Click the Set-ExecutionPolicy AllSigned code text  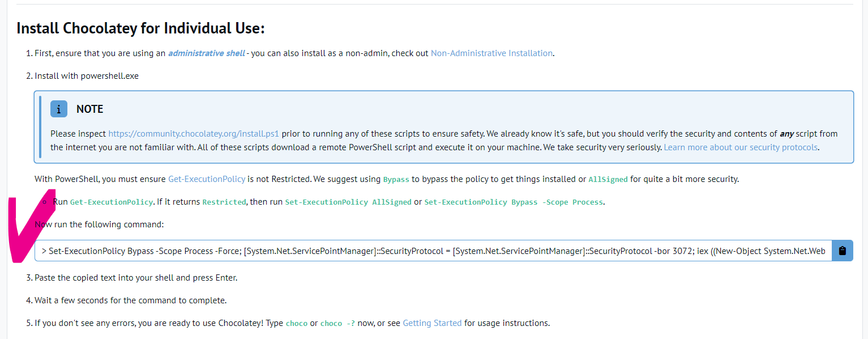pyautogui.click(x=348, y=202)
